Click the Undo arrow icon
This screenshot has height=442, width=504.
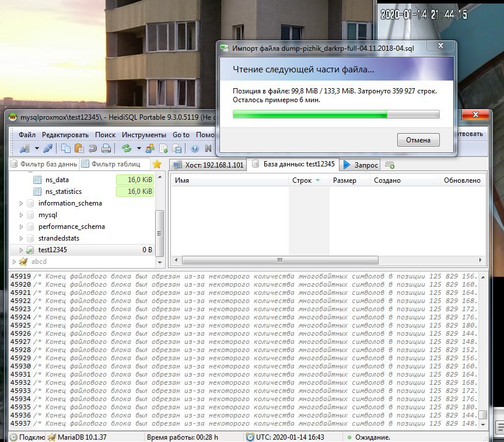pos(93,149)
